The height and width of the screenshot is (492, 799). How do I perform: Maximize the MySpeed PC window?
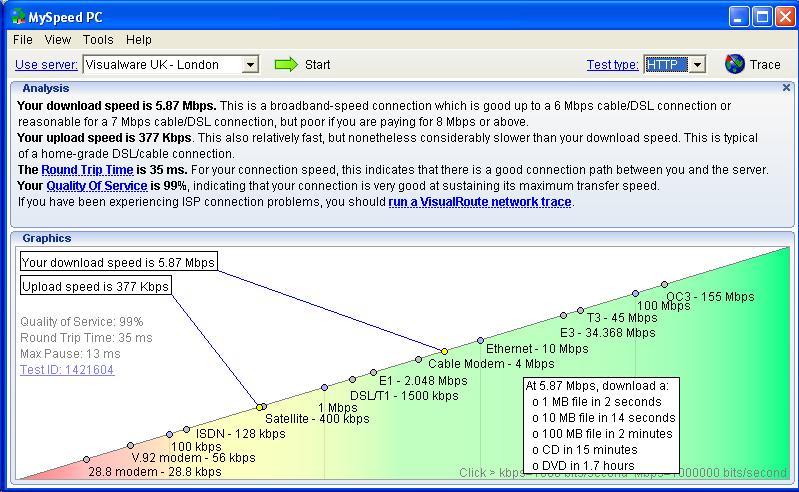762,17
